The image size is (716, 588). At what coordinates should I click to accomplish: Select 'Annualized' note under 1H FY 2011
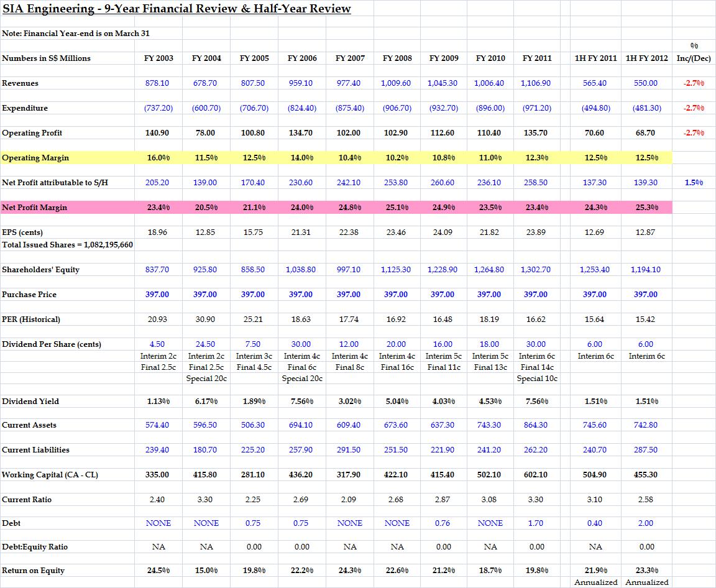[x=595, y=582]
